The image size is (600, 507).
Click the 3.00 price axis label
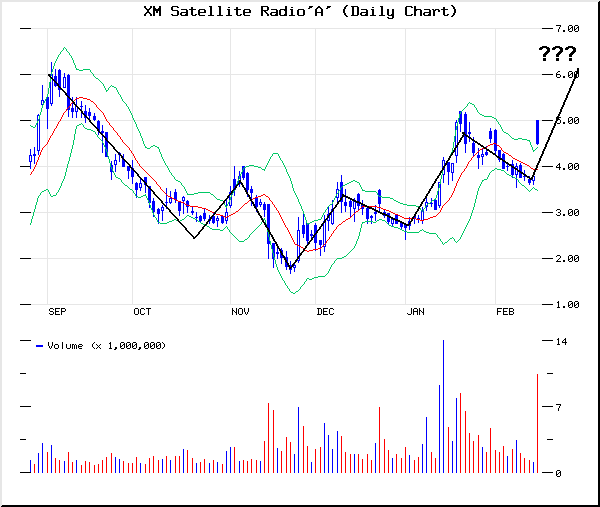pos(567,212)
